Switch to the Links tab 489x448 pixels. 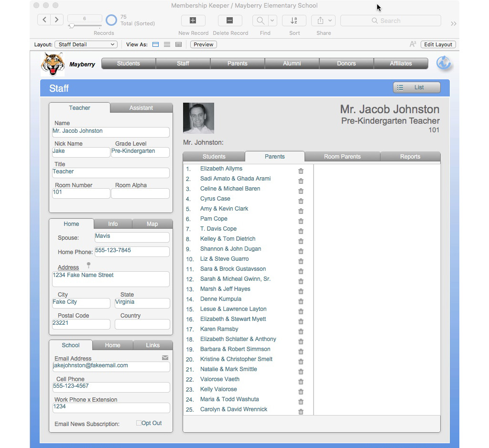click(x=153, y=345)
